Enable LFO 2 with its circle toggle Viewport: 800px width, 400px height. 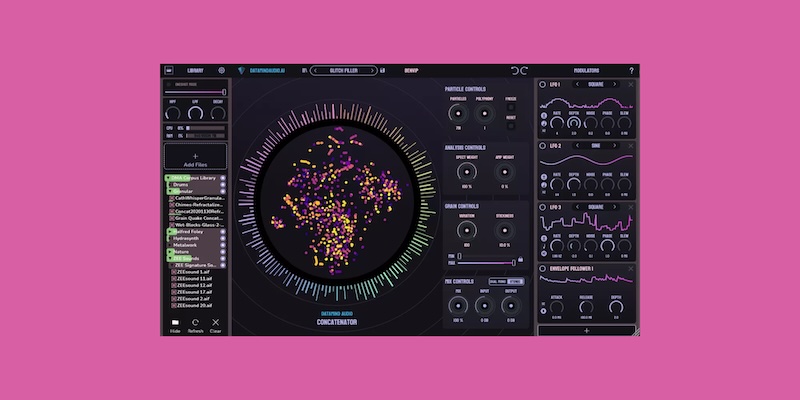pos(542,145)
